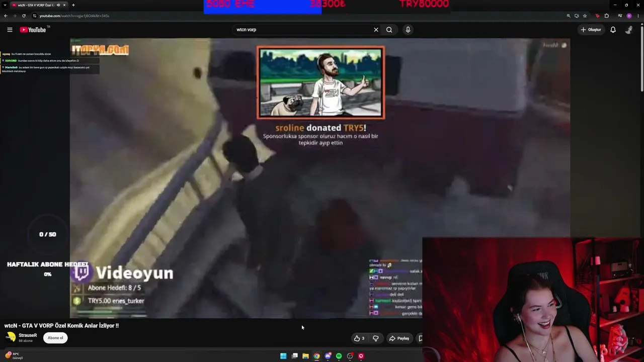
Task: Open the Chrome profile avatar
Action: [629, 16]
